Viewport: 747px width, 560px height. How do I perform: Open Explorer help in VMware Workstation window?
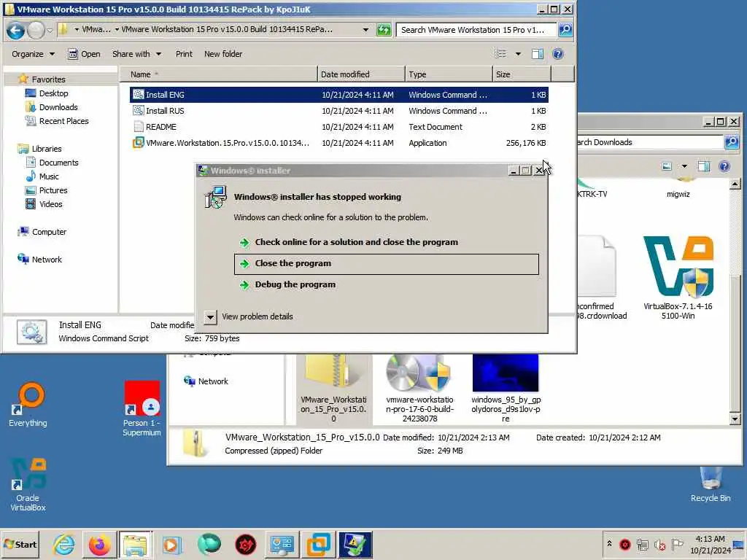pos(558,54)
